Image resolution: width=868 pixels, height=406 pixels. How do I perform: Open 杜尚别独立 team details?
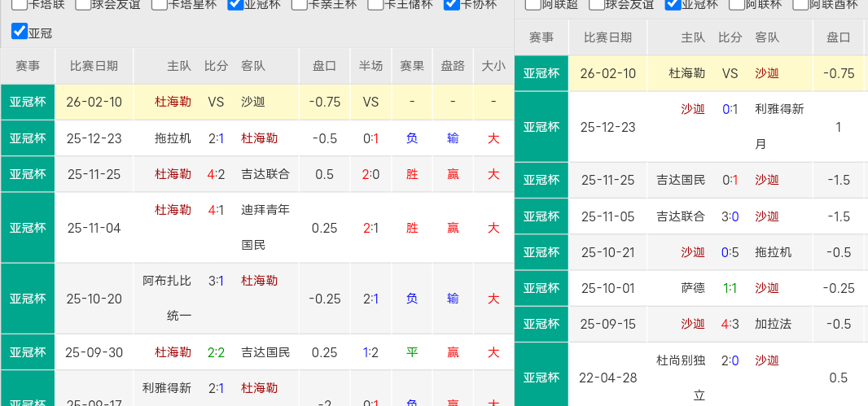[x=681, y=378]
